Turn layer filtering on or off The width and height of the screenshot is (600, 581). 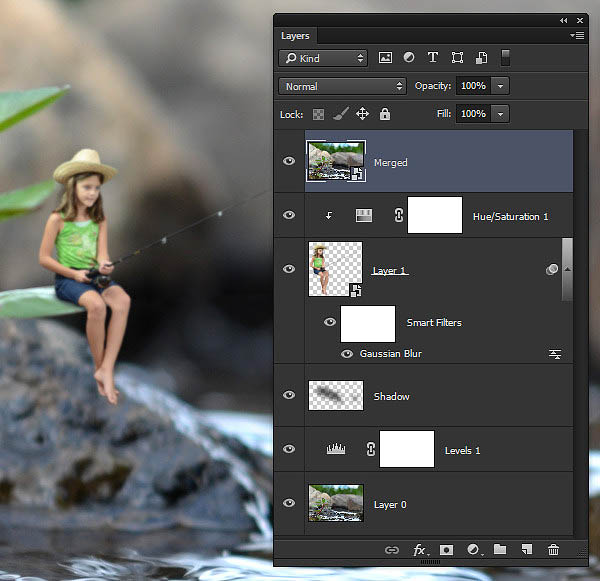tap(505, 58)
